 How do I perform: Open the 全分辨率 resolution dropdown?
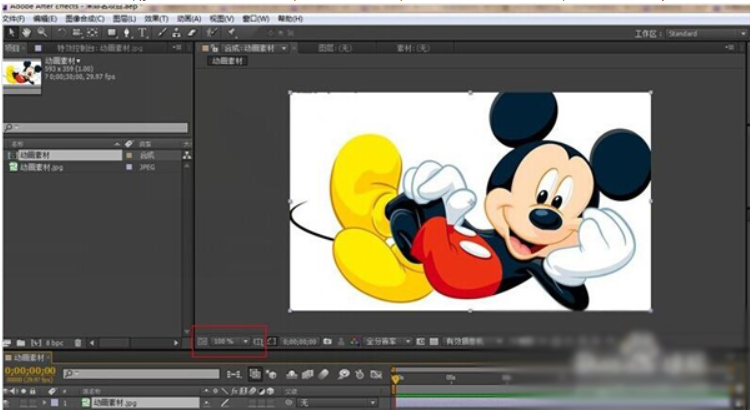(387, 341)
